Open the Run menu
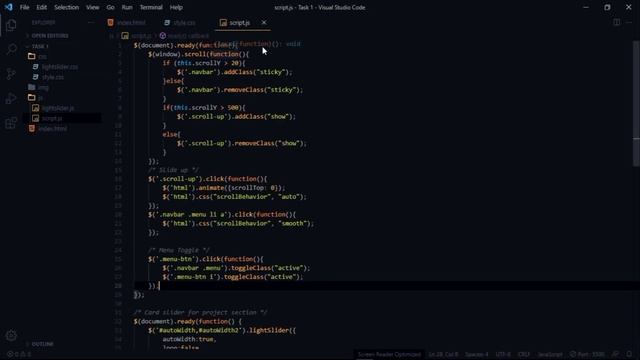This screenshot has width=640, height=360. coord(127,7)
